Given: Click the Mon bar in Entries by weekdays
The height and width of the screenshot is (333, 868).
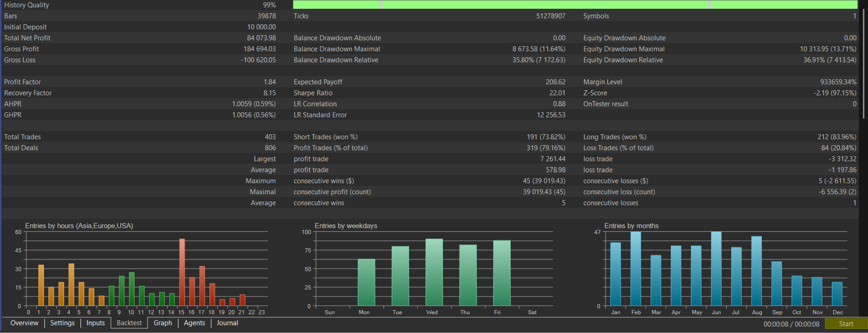Looking at the screenshot, I should click(366, 282).
